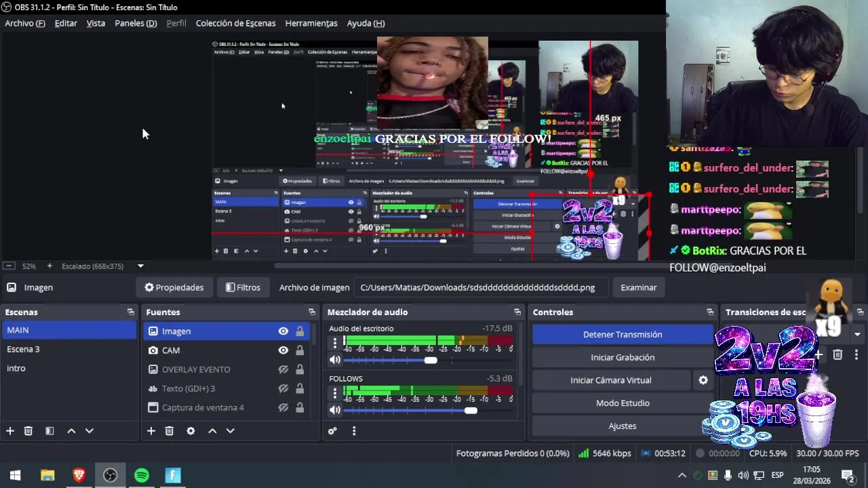The height and width of the screenshot is (488, 868).
Task: Toggle lock on OVERLAY EVENTO source
Action: tap(300, 369)
